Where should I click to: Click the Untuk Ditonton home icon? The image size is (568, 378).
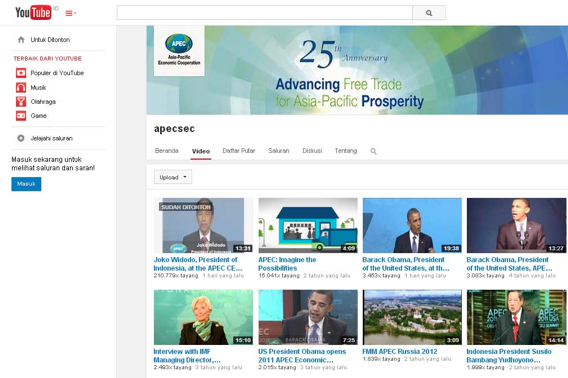pos(21,40)
